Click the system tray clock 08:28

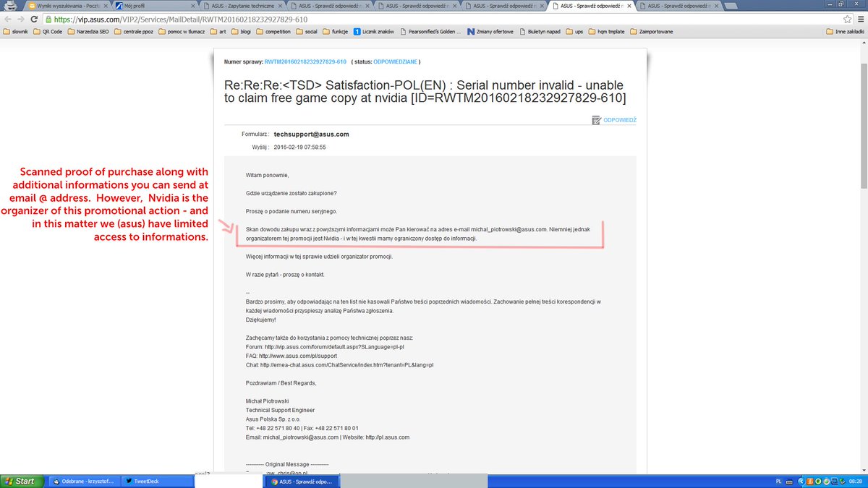(x=855, y=481)
